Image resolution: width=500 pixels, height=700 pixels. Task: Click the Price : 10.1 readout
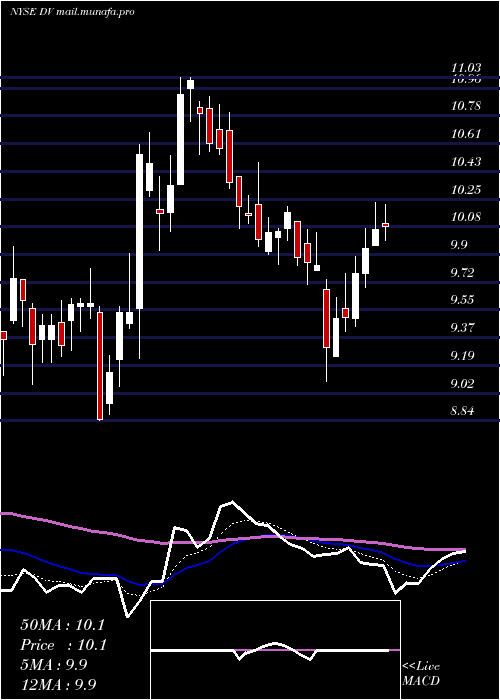pyautogui.click(x=63, y=645)
